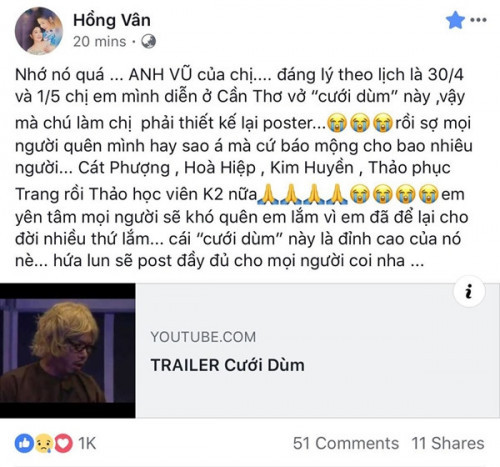The height and width of the screenshot is (467, 500).
Task: Click the crying emojis after 'poster'
Action: pos(360,123)
